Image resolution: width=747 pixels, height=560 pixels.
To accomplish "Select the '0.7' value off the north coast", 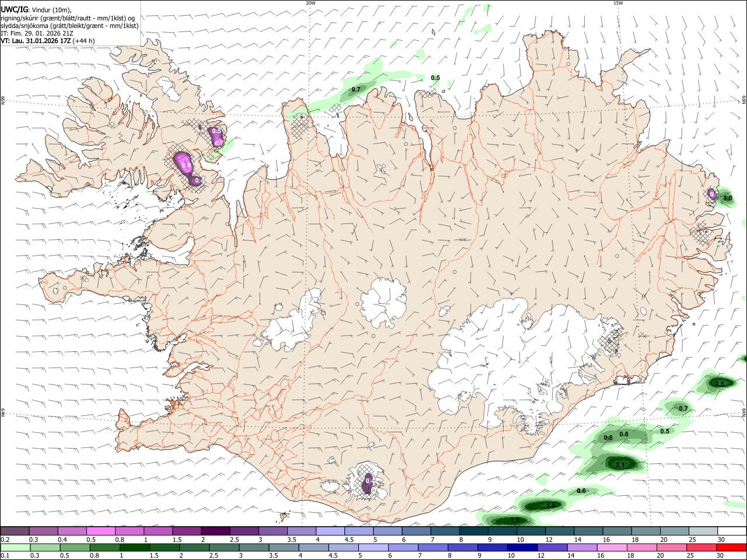I will (356, 89).
